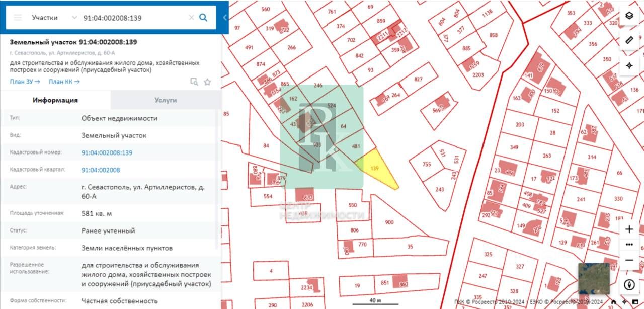Open cadastral quarter link 91:04:002008

click(101, 170)
